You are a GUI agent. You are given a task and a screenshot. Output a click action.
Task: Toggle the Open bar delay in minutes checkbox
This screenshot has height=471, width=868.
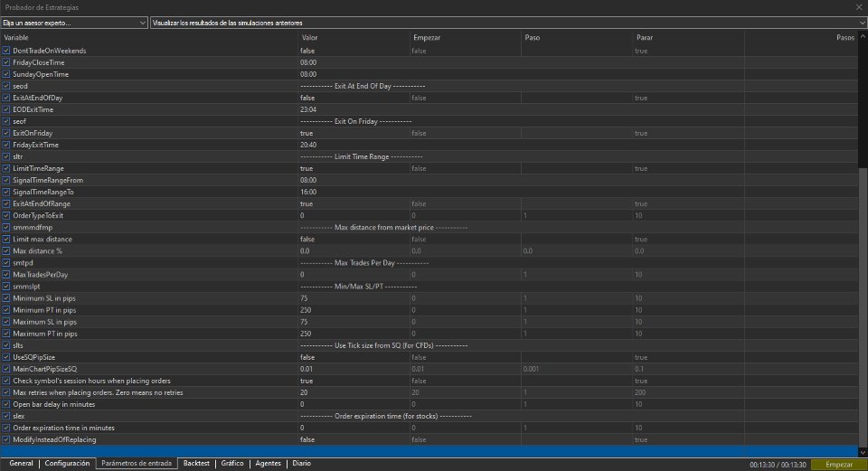coord(6,404)
